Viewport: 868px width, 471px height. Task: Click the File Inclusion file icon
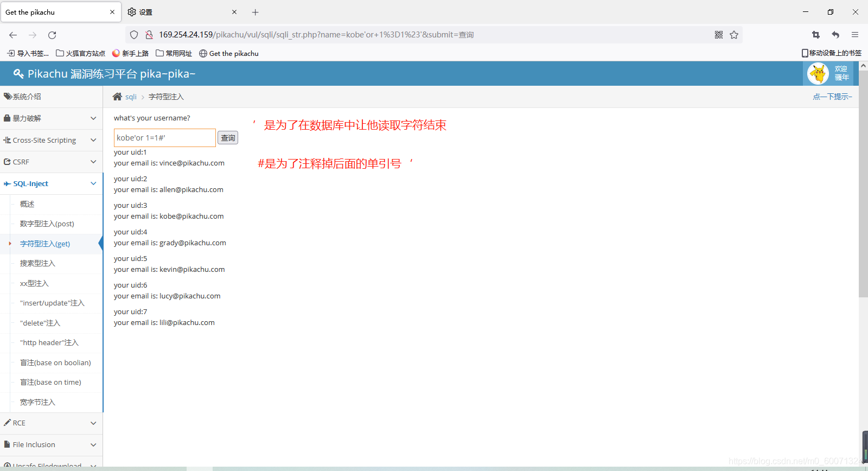tap(7, 444)
